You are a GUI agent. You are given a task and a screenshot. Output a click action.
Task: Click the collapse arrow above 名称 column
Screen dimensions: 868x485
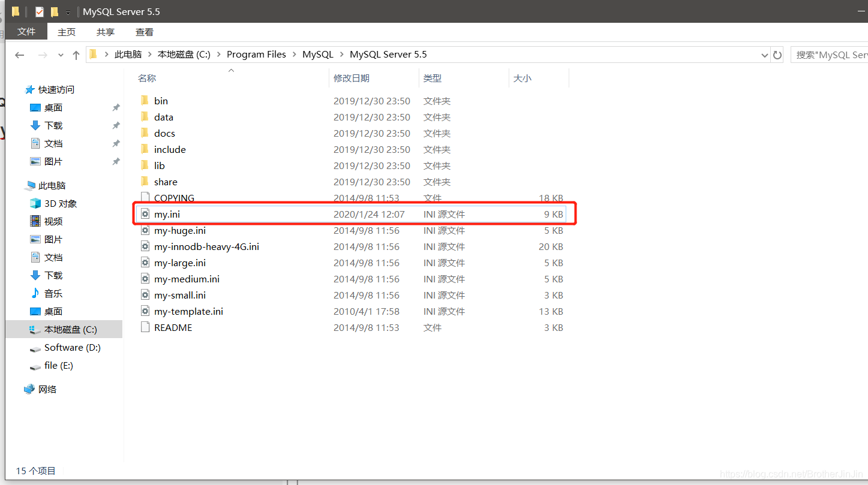tap(231, 71)
